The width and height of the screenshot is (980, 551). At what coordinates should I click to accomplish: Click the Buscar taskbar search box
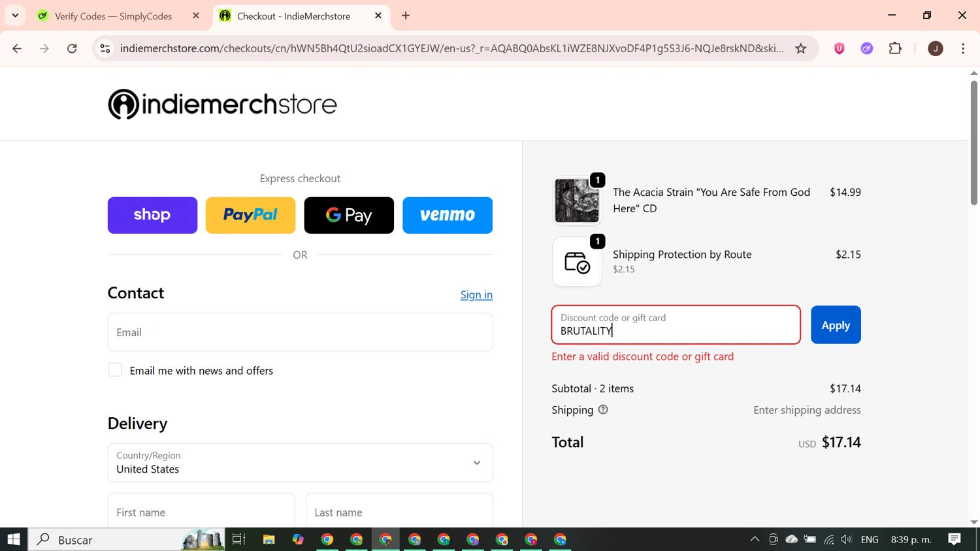(x=127, y=539)
